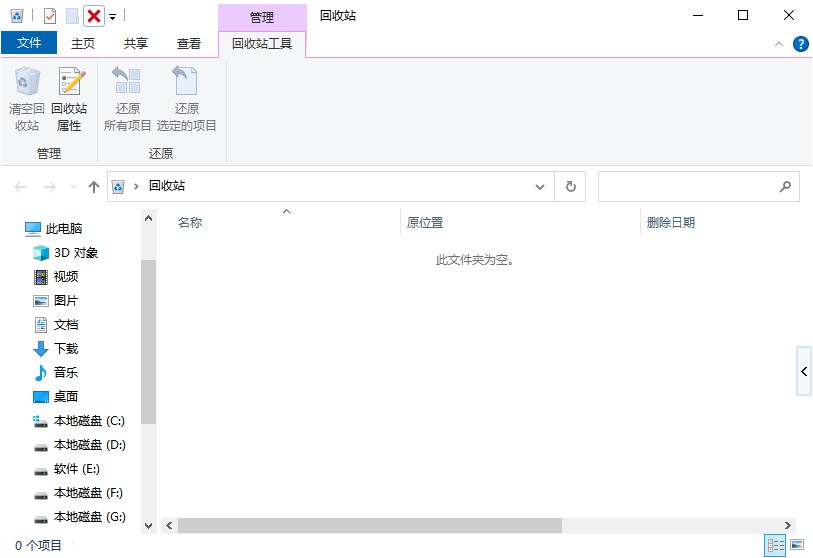Open the 文件 file menu
The image size is (813, 558).
pos(29,43)
